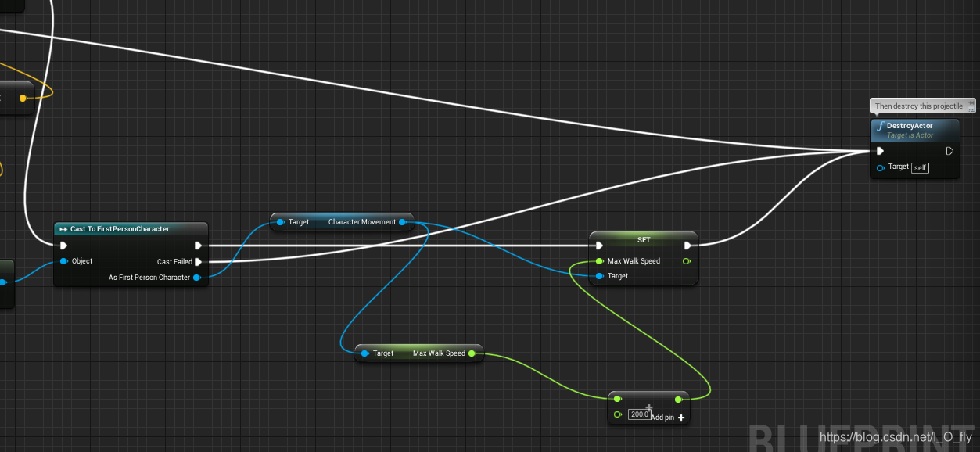Click the 'Target is Actor' subtitle text

click(910, 135)
